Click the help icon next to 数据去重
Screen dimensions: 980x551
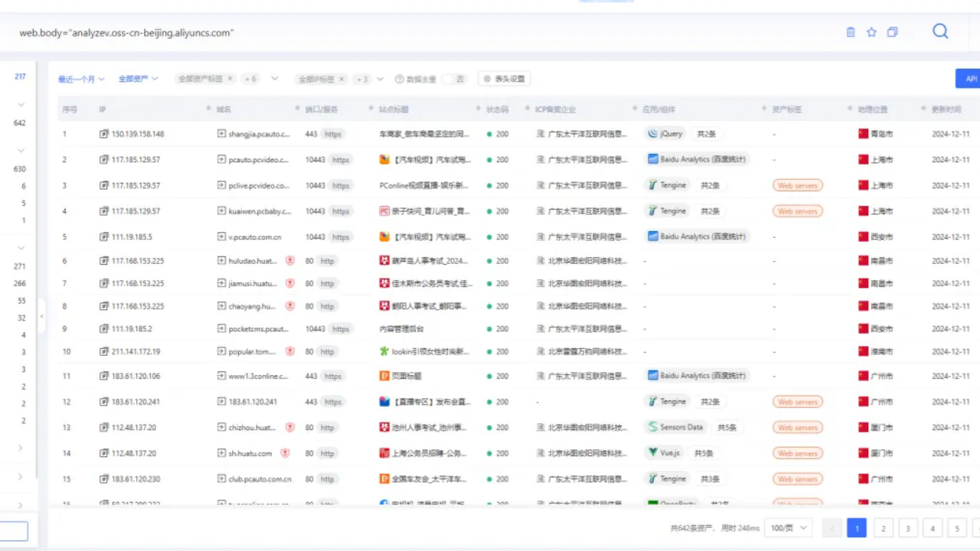click(x=399, y=79)
